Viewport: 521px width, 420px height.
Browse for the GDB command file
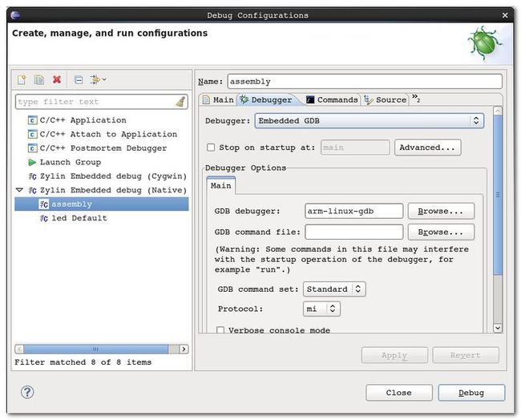pos(441,232)
